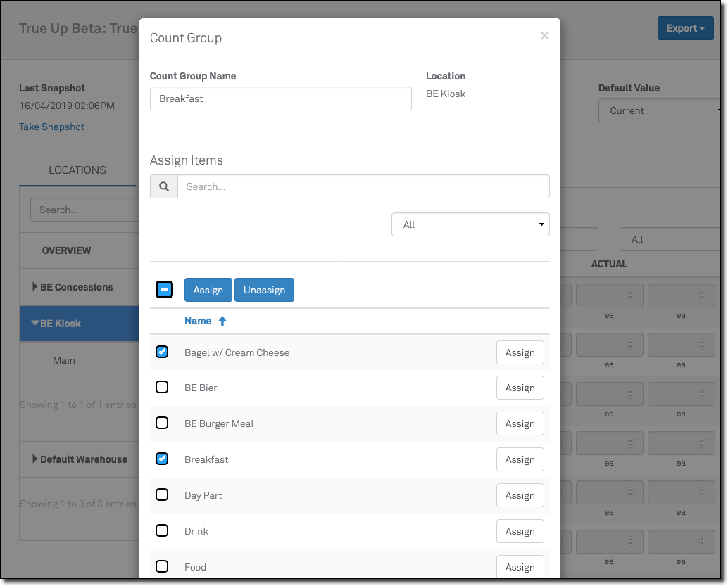Screen dimensions: 728x586
Task: Expand the Default Warehouse location
Action: (x=36, y=459)
